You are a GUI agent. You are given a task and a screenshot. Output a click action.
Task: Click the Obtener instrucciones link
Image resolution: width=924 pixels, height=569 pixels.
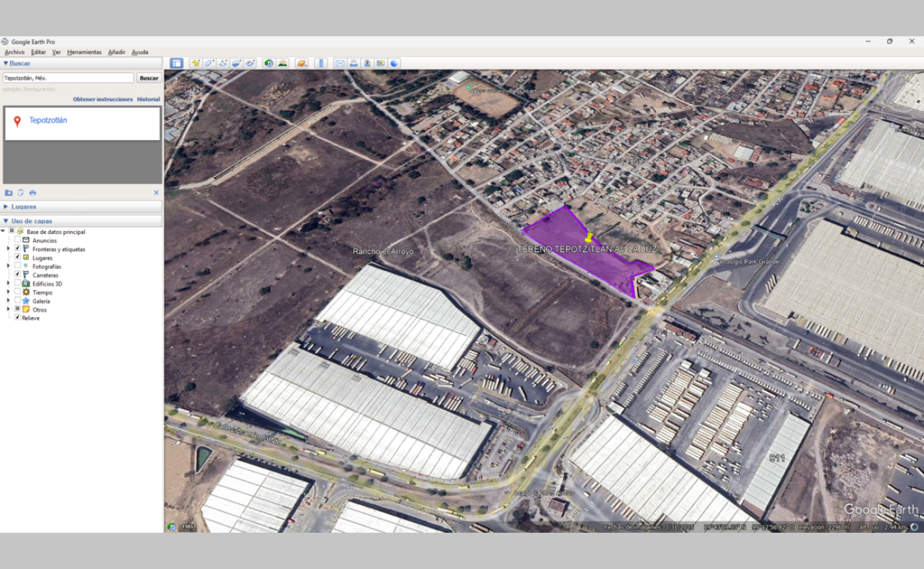(x=102, y=100)
